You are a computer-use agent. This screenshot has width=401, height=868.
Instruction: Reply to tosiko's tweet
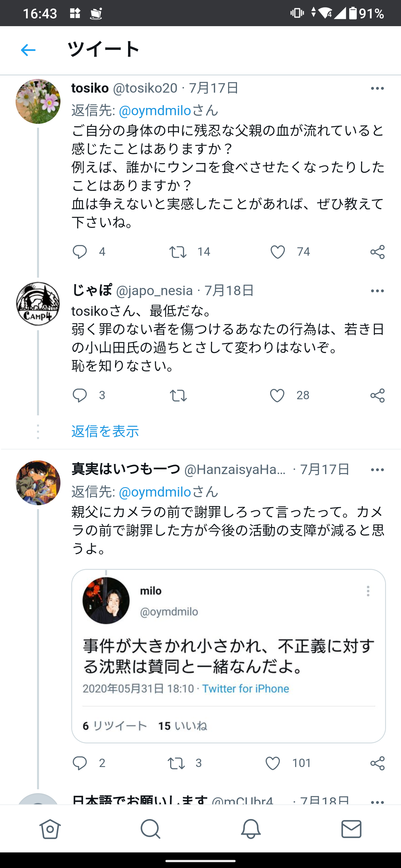pos(80,252)
